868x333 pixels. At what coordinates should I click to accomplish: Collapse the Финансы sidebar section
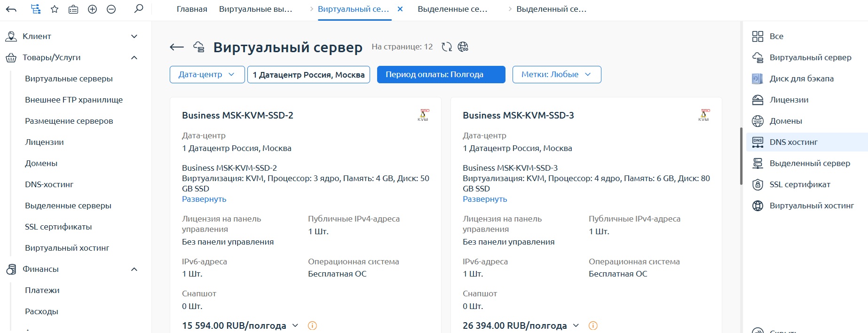pos(134,269)
